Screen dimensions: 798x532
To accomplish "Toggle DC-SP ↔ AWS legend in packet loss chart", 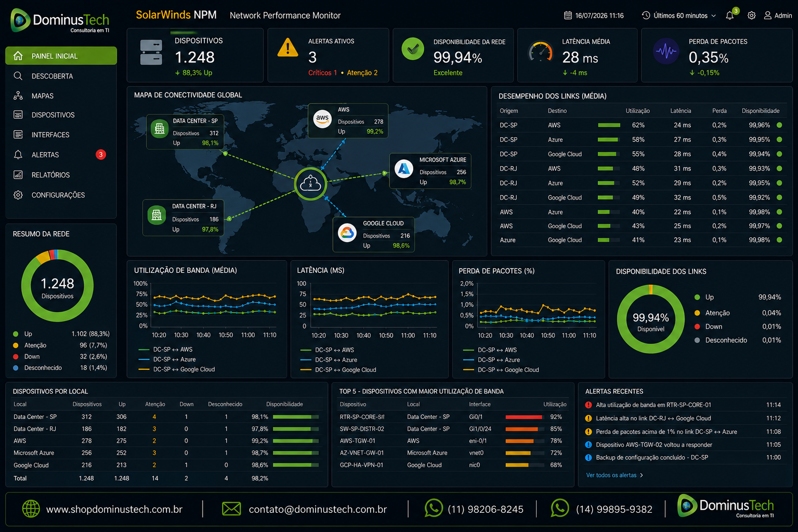I will [490, 350].
